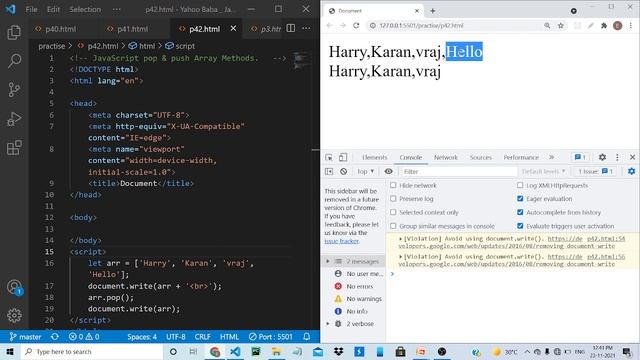Image resolution: width=640 pixels, height=360 pixels.
Task: Switch to DevTools Elements tab
Action: (374, 157)
